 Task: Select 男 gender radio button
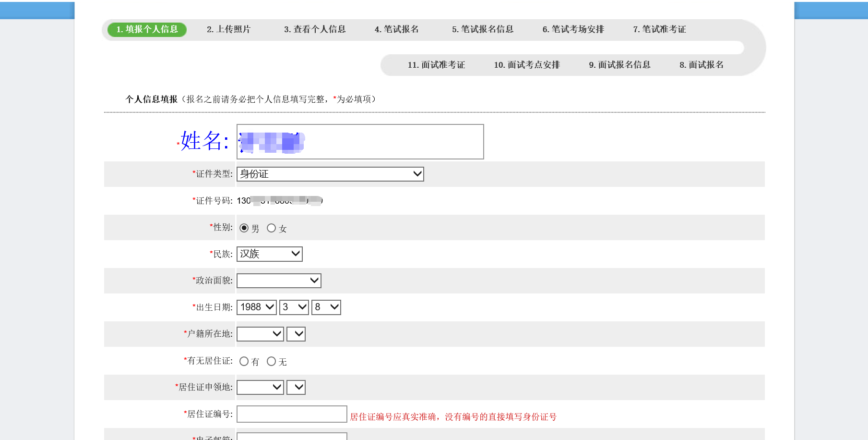point(244,228)
